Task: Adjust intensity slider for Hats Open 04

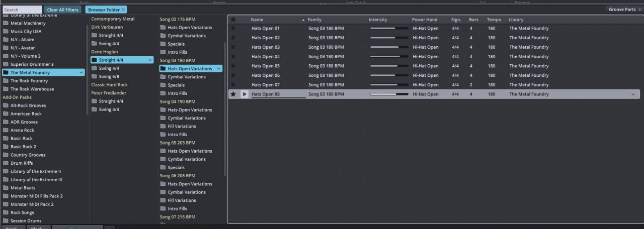Action: pos(389,56)
